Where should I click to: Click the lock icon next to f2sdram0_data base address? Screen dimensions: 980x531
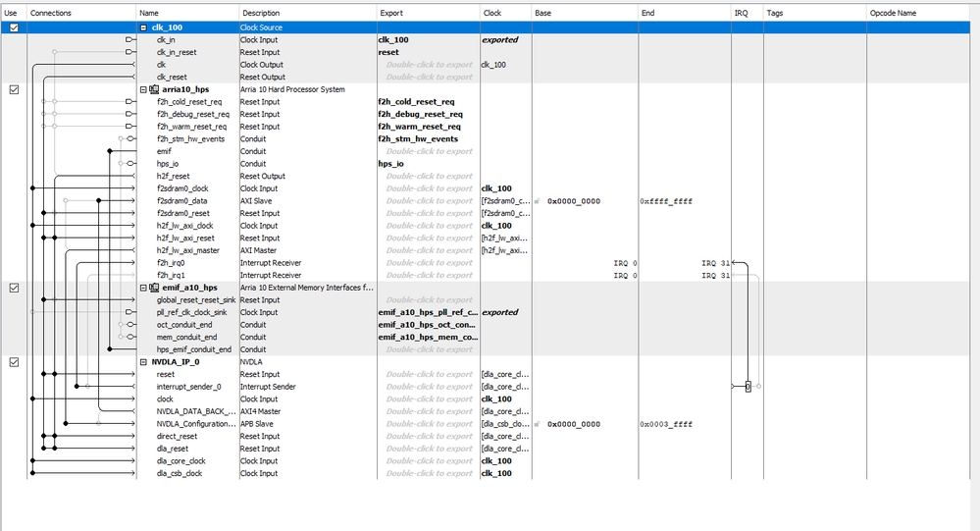tap(537, 201)
